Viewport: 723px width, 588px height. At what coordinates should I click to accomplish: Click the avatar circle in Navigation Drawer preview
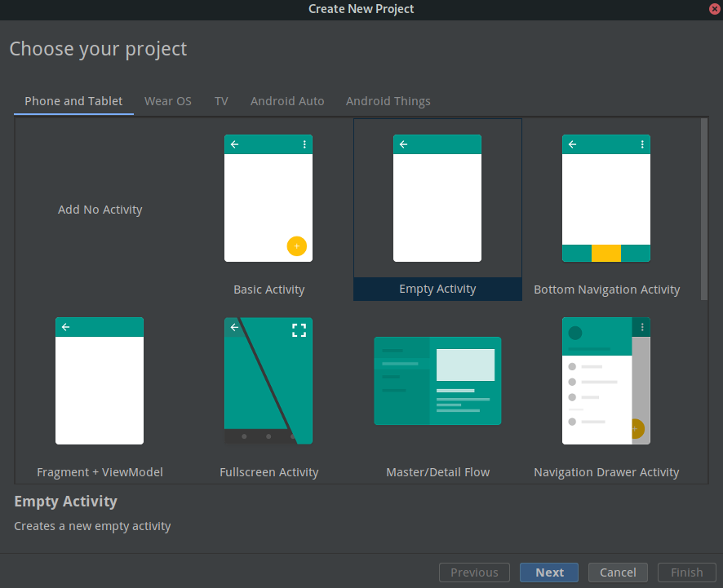pos(575,333)
